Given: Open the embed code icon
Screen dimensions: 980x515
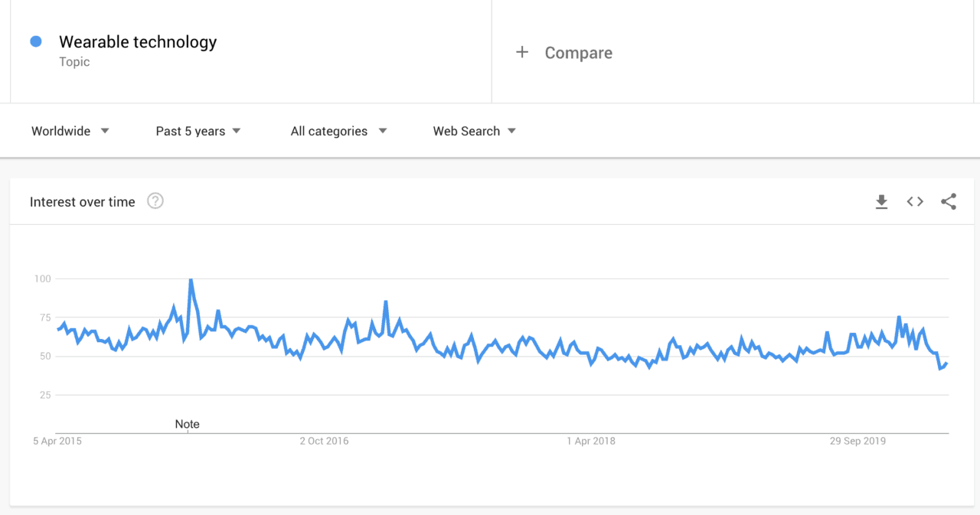Looking at the screenshot, I should pos(915,202).
